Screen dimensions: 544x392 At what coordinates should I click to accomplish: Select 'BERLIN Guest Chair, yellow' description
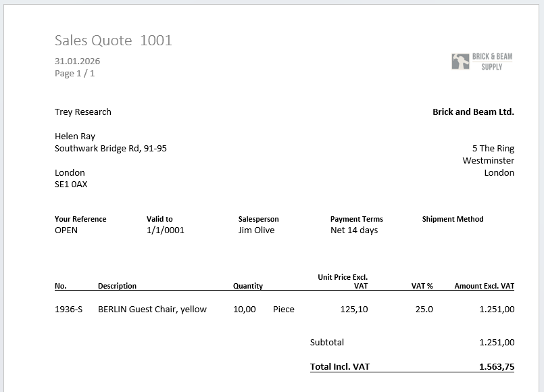point(152,310)
